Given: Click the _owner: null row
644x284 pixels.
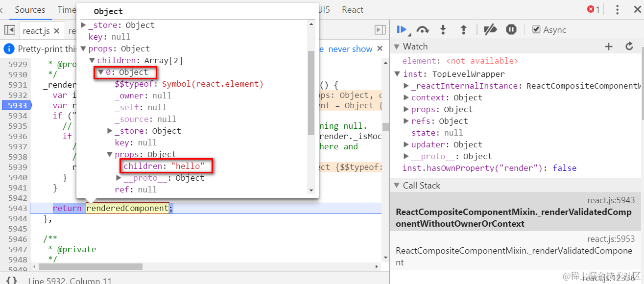Looking at the screenshot, I should 143,96.
